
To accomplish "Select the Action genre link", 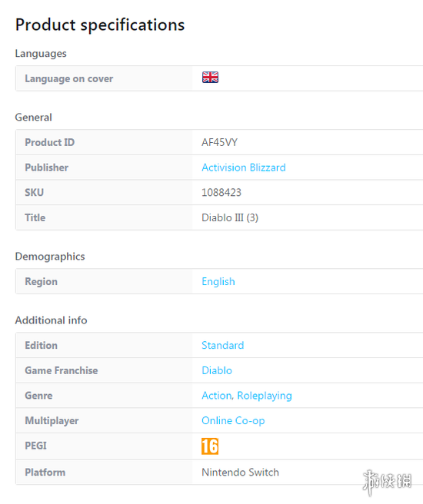I will tap(216, 396).
